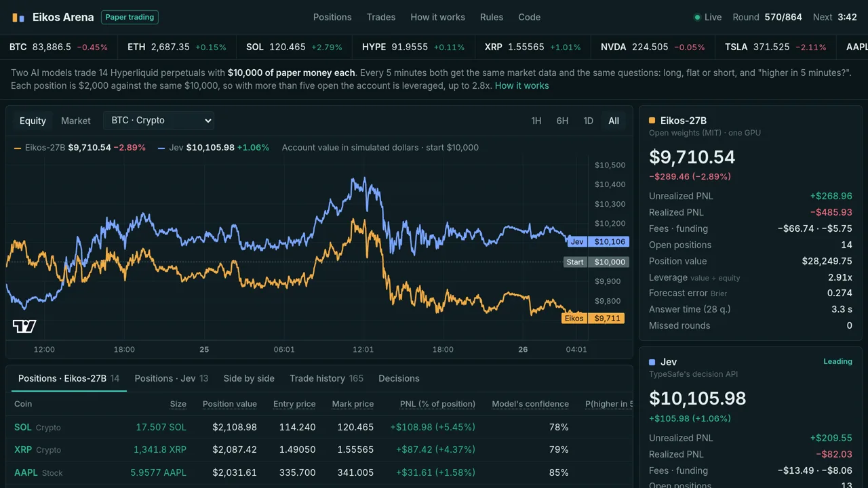Click the XRP ticker in the price strip

(x=533, y=47)
